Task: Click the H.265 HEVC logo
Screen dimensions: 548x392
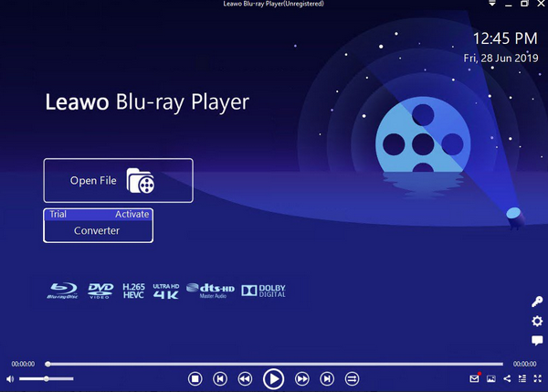Action: pyautogui.click(x=133, y=291)
